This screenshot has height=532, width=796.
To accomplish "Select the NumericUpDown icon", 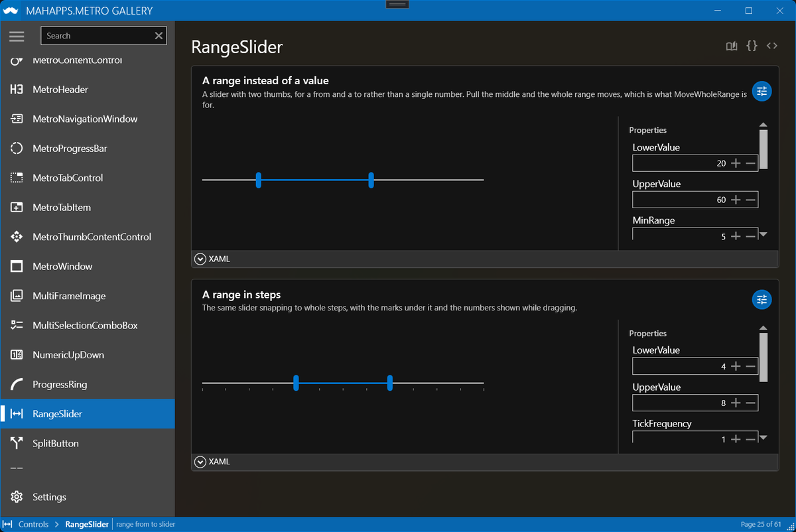I will pos(17,355).
